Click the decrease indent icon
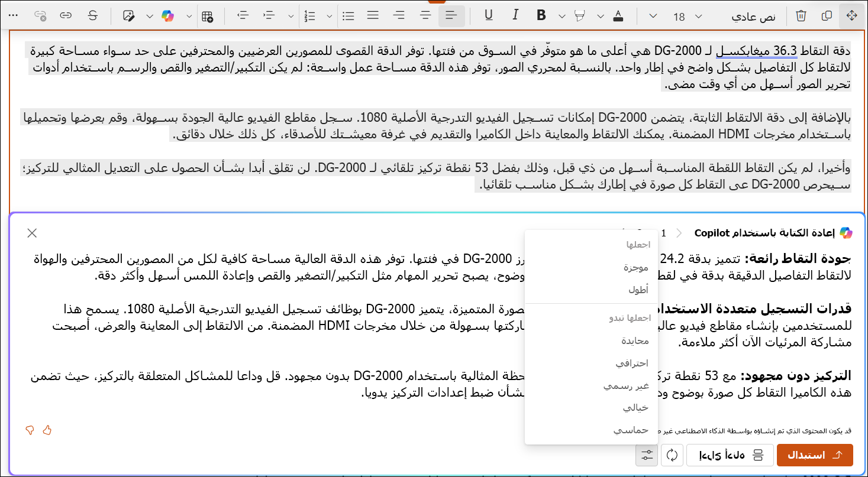The height and width of the screenshot is (477, 868). click(243, 16)
